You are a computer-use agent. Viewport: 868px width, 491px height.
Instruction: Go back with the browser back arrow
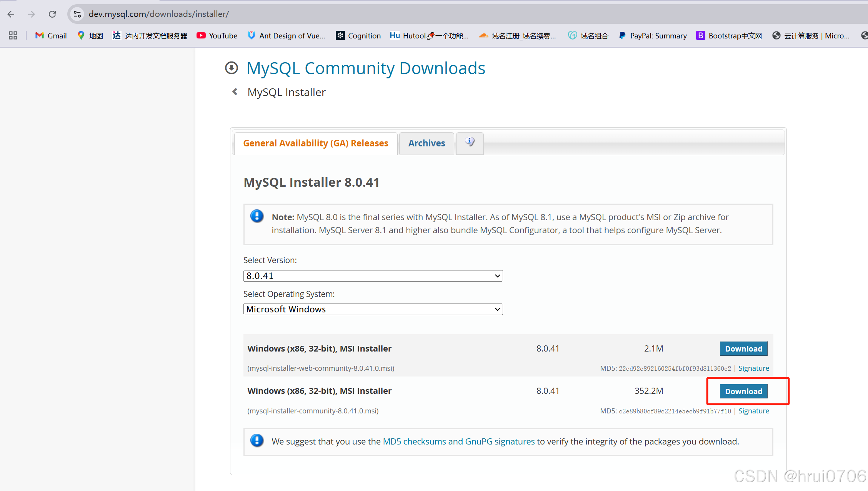(x=11, y=14)
